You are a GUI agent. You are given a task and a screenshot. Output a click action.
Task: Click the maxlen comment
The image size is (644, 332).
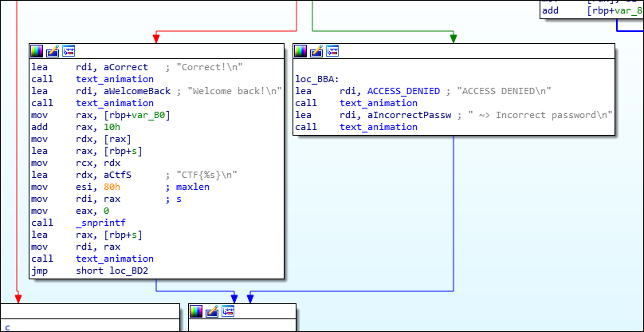[193, 187]
